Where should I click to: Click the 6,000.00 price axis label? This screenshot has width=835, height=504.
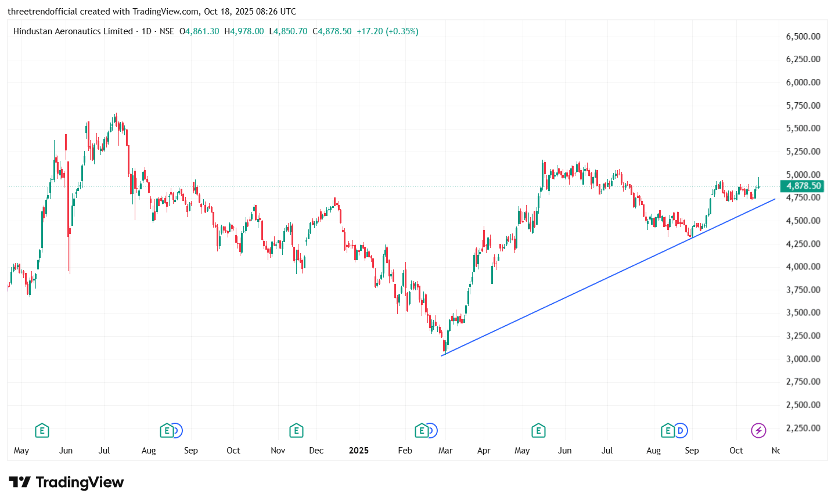(x=803, y=82)
